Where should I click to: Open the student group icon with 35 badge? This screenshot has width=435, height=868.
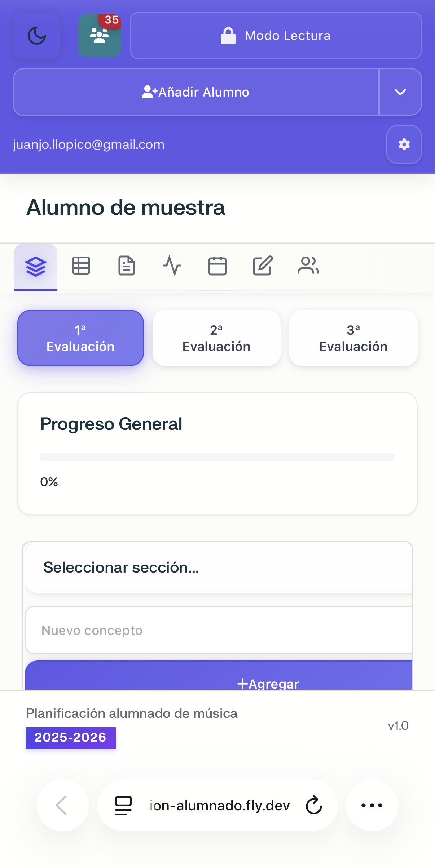click(x=99, y=36)
